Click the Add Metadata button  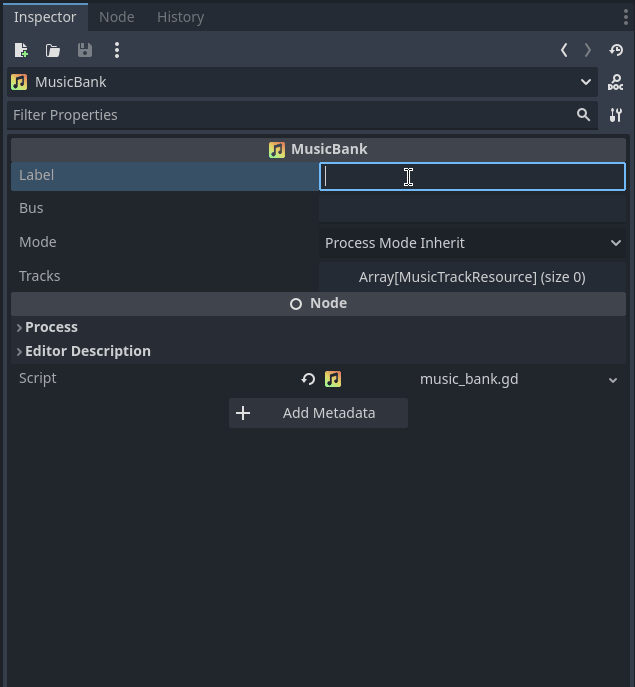pyautogui.click(x=318, y=413)
